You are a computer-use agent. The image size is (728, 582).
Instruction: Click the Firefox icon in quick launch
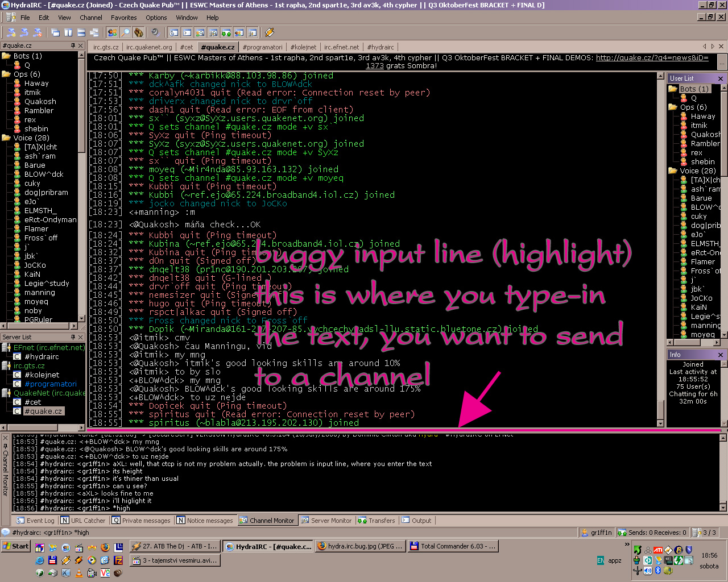tap(105, 547)
